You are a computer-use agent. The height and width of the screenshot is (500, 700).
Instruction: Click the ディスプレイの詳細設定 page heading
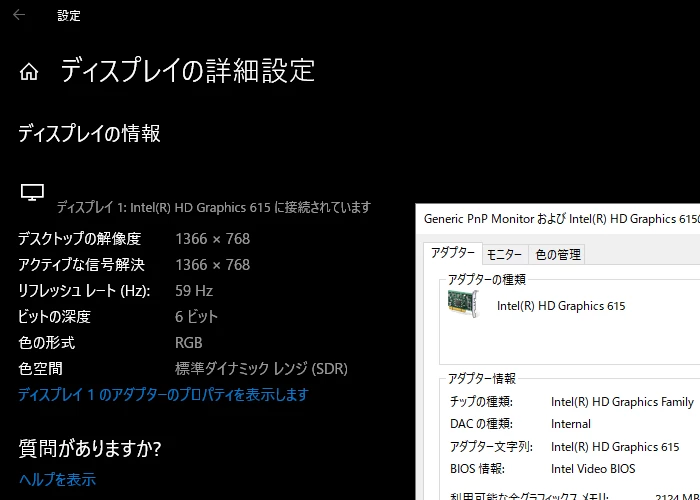(188, 71)
